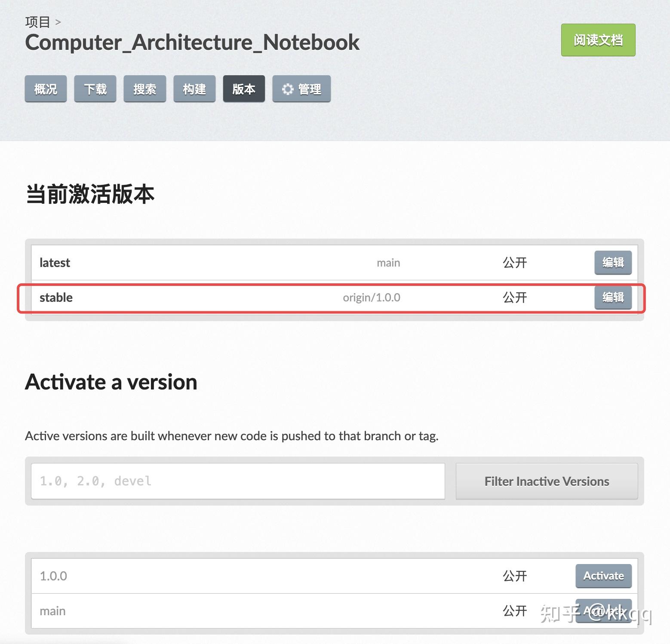Open the stable version entry
The height and width of the screenshot is (644, 670).
click(x=55, y=297)
